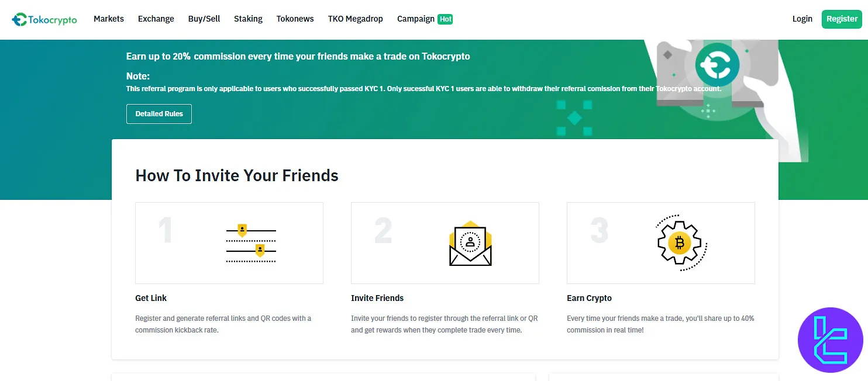The height and width of the screenshot is (381, 868).
Task: Click the 'Get Link' heading
Action: (x=151, y=298)
